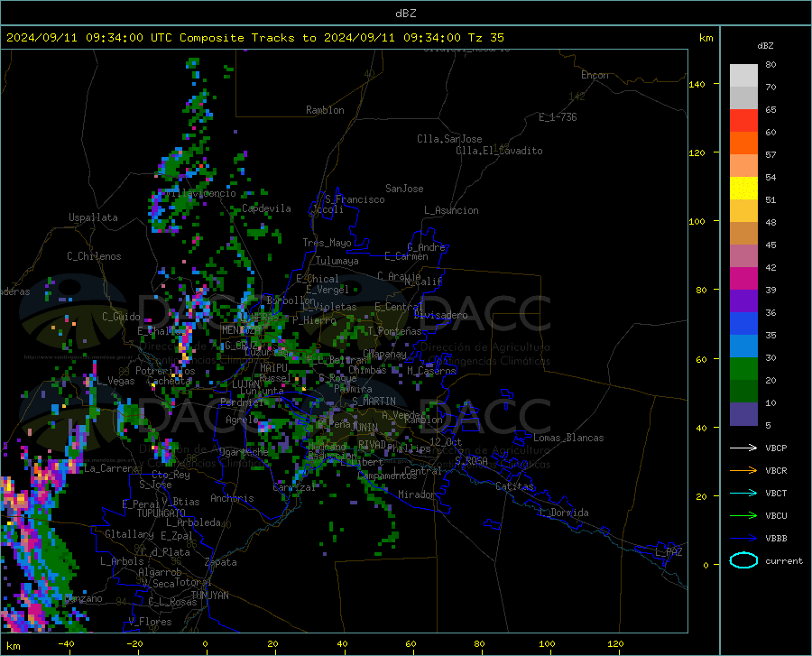
Task: Click the Capdevila place label
Action: pyautogui.click(x=266, y=208)
